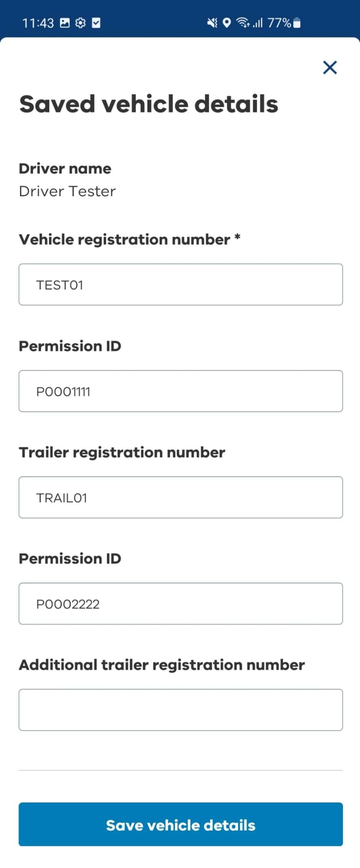360x868 pixels.
Task: Tap the location pin status icon
Action: (227, 23)
